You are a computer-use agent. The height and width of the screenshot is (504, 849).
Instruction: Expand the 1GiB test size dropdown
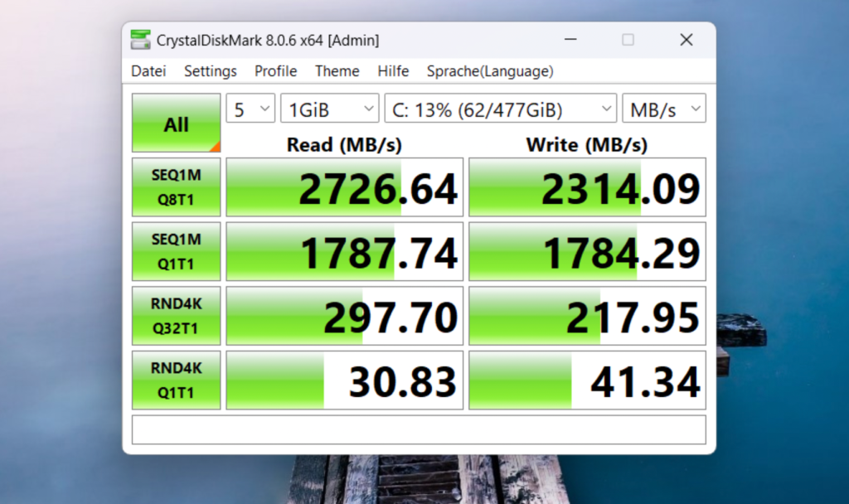click(329, 109)
